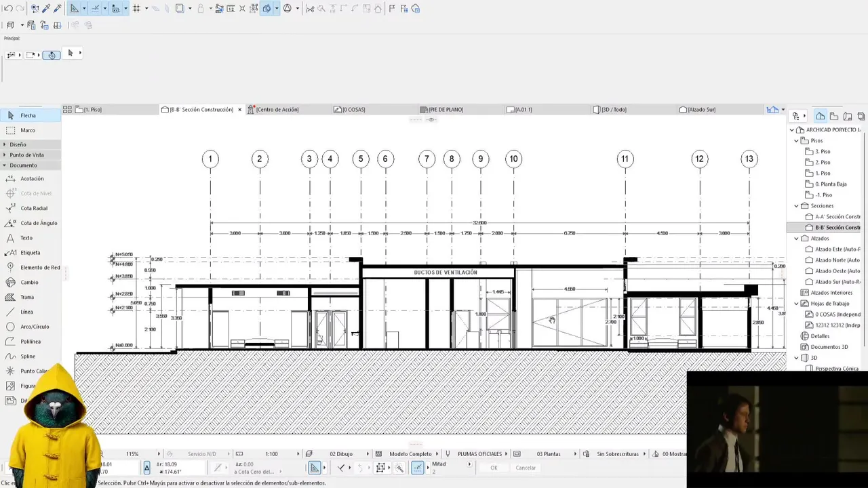The width and height of the screenshot is (868, 488).
Task: Open dropdown next to suspend groups icon
Action: pos(277,9)
